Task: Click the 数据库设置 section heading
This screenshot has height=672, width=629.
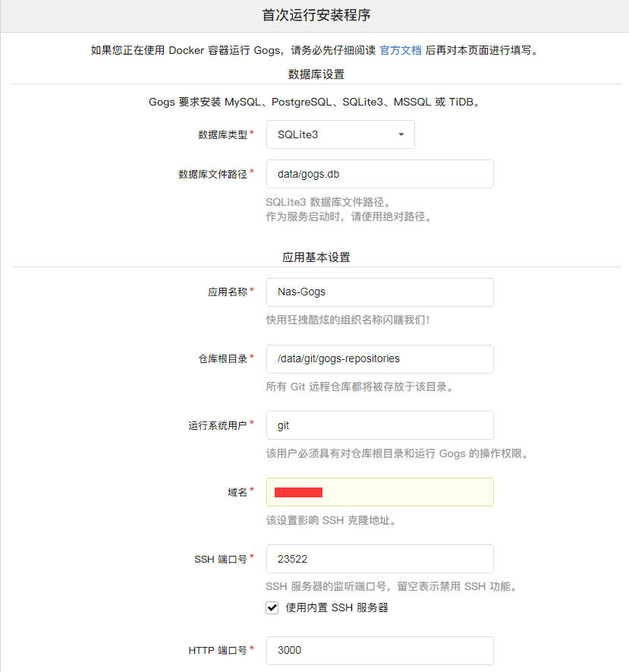Action: point(316,74)
